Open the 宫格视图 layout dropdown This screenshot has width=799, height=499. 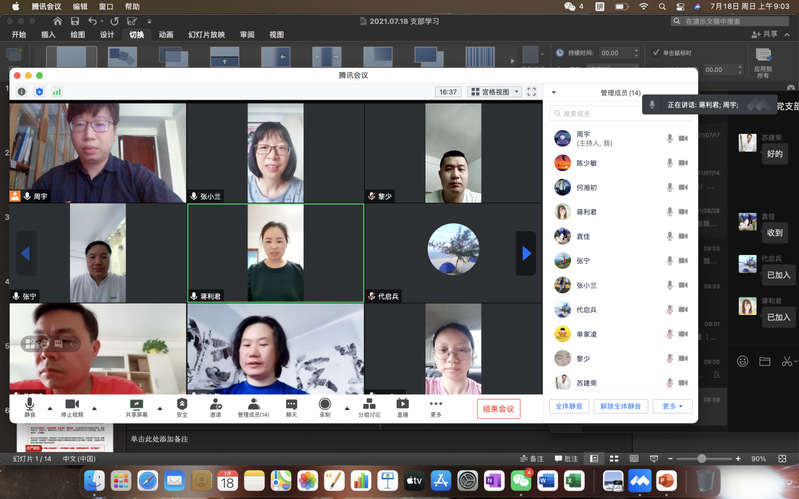pos(495,92)
